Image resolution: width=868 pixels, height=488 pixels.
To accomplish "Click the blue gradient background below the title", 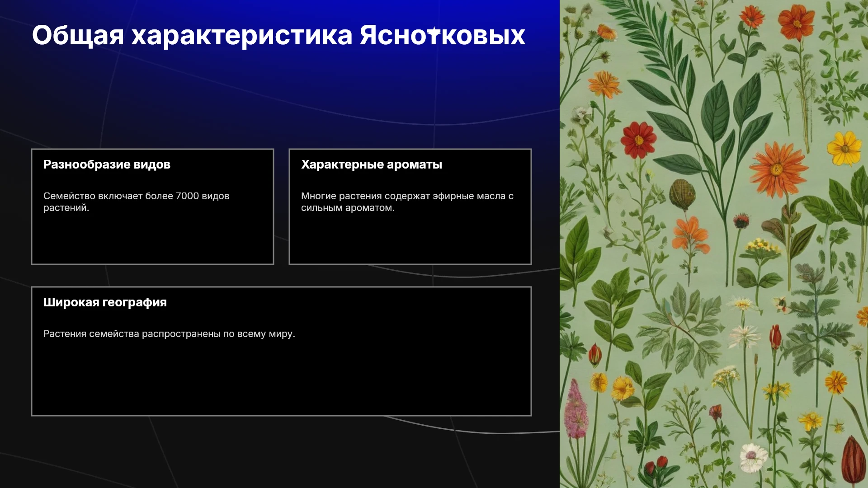I will coord(280,90).
